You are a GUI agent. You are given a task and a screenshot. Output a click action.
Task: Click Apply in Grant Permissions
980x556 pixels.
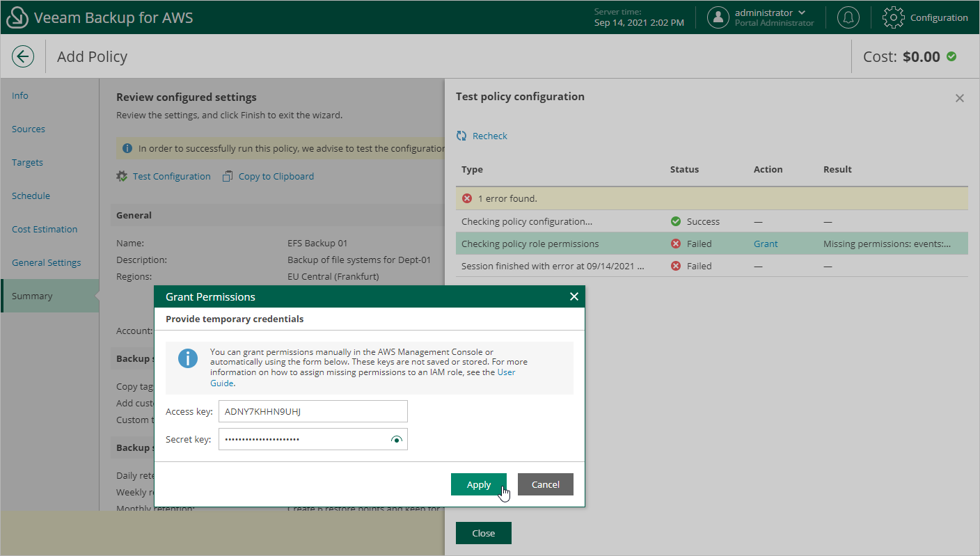point(479,484)
